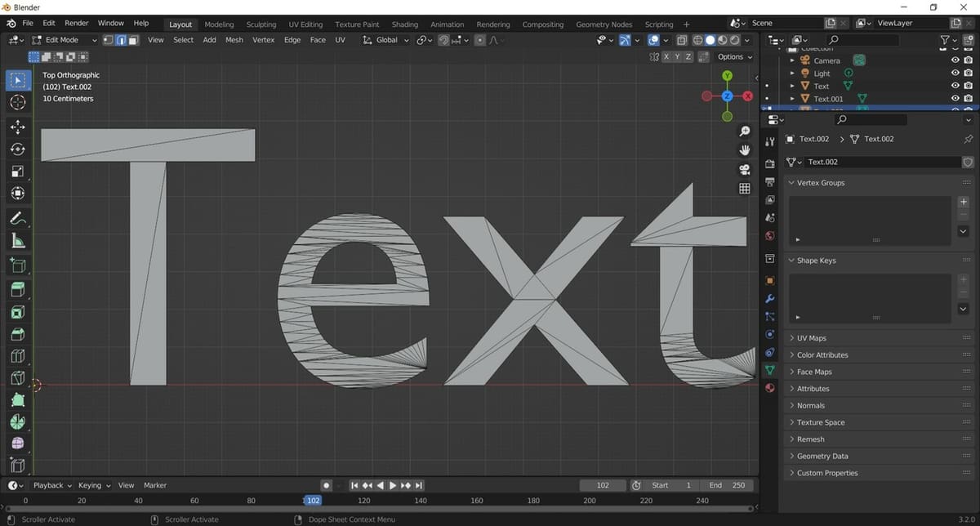Screen dimensions: 980x526
Task: Open the Render menu
Action: (x=76, y=24)
